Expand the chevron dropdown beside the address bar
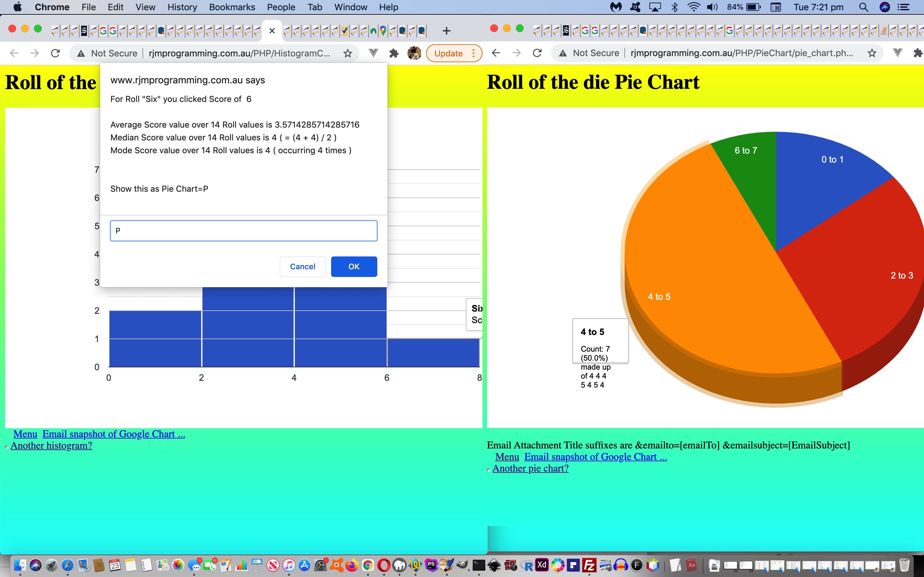The width and height of the screenshot is (924, 577). pos(373,53)
